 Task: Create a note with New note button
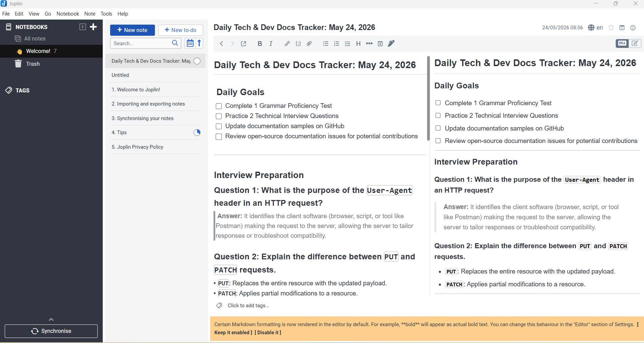(x=132, y=30)
